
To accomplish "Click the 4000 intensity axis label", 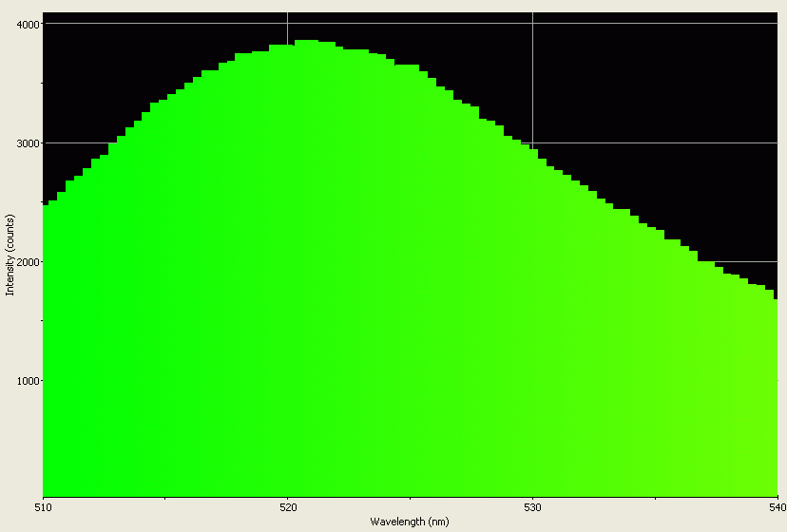I will tap(29, 25).
